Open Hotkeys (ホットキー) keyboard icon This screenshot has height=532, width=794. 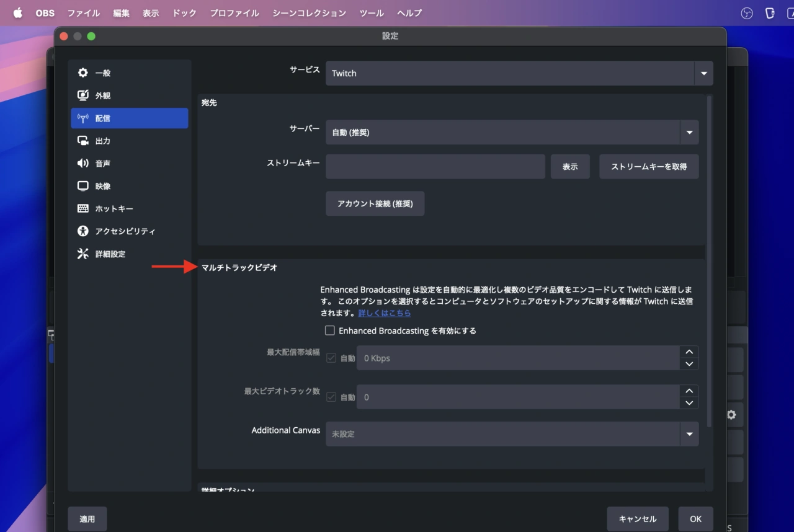[83, 209]
